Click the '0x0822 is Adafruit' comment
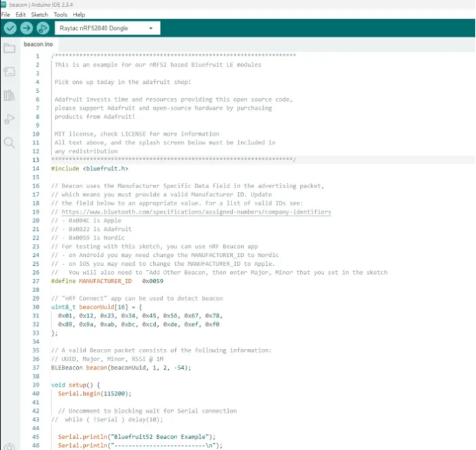This screenshot has height=450, width=476. (91, 229)
